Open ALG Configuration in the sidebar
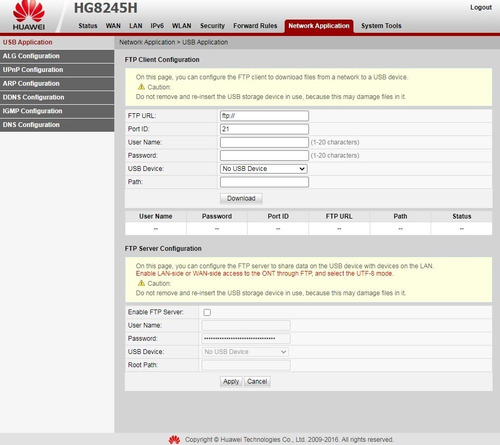 pos(57,56)
